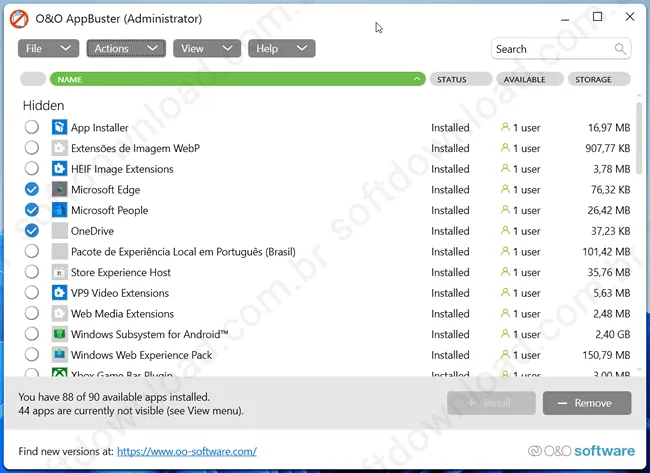Open the Actions dropdown menu
650x473 pixels.
[126, 49]
